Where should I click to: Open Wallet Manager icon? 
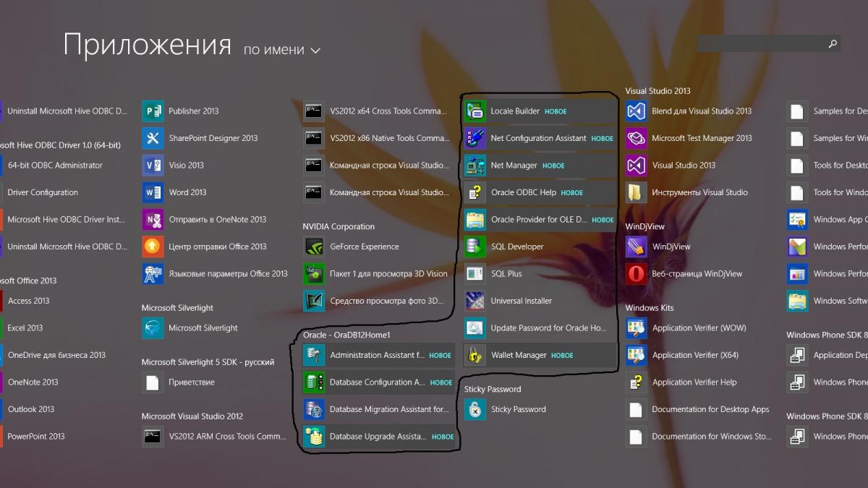(x=475, y=355)
